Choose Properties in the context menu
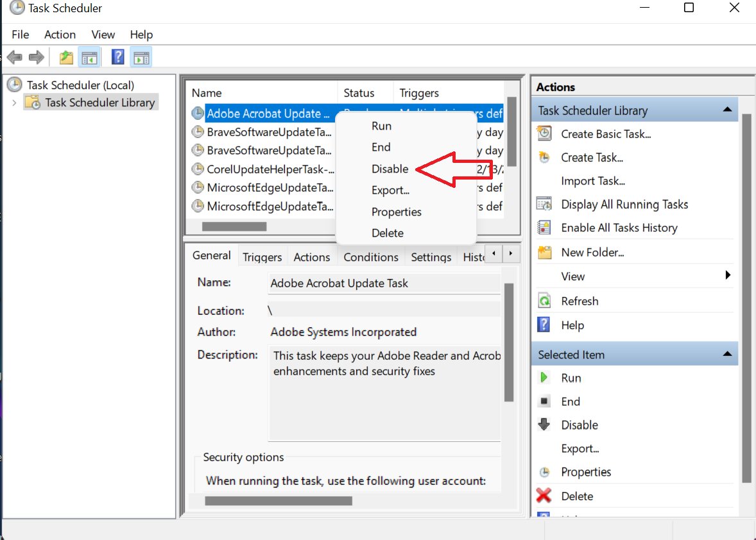Screen dimensions: 756x540 tap(406, 212)
